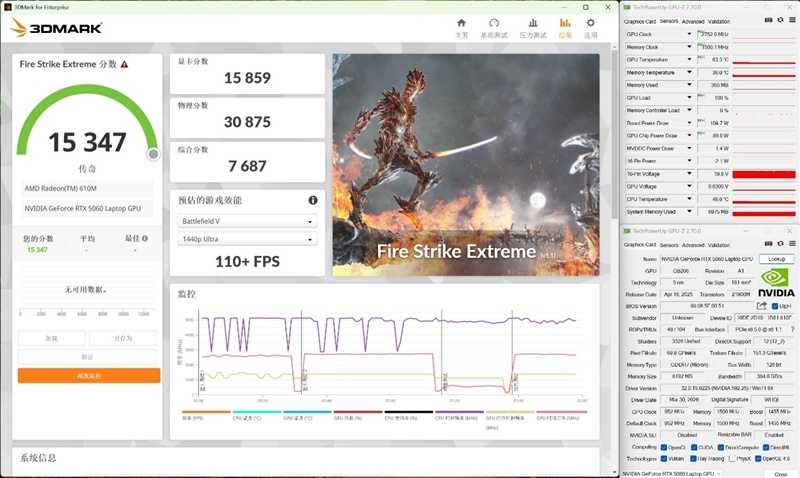The width and height of the screenshot is (800, 478).
Task: Select Validation tab in upper GPU-Z window
Action: [719, 21]
